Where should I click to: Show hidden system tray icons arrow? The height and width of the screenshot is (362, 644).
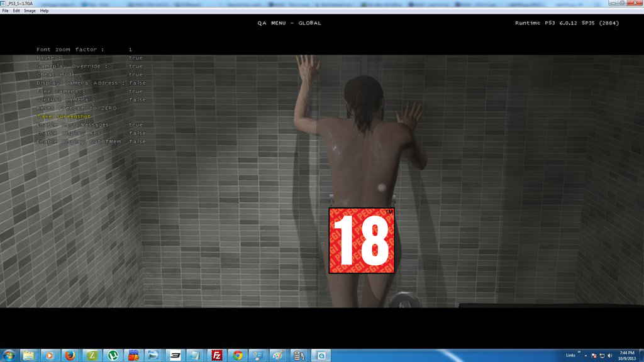click(586, 356)
